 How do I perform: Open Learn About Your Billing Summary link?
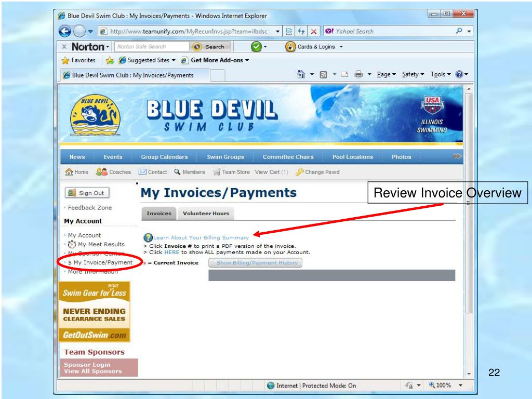(x=201, y=237)
